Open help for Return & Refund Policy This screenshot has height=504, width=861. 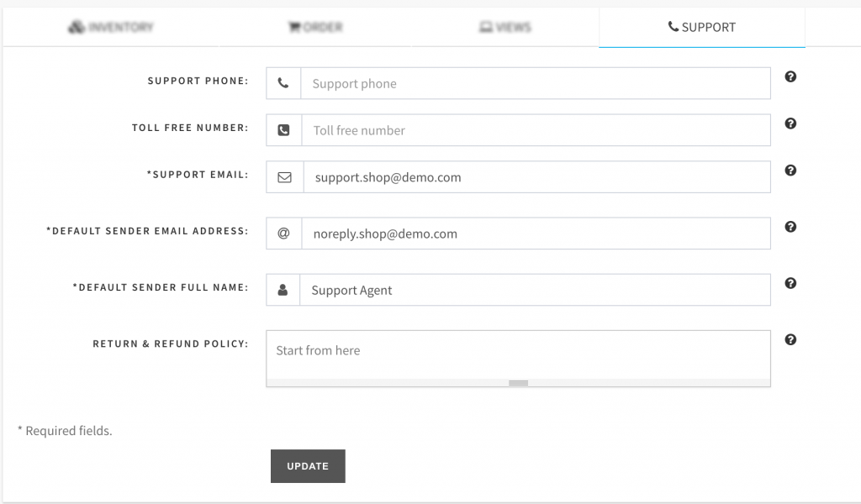pos(790,339)
